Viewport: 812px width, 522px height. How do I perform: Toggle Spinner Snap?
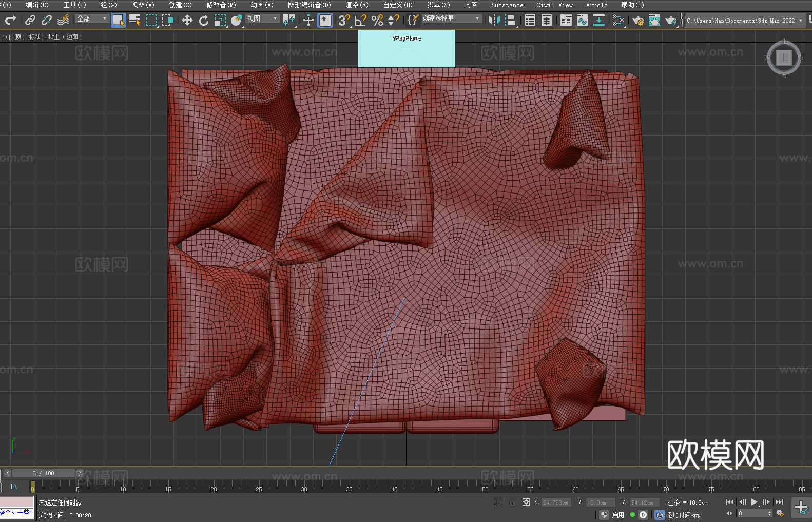(x=394, y=20)
